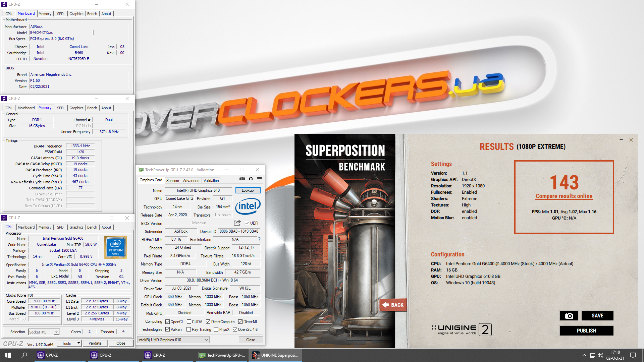
Task: Toggle the UEFI checkbox
Action: click(x=247, y=223)
